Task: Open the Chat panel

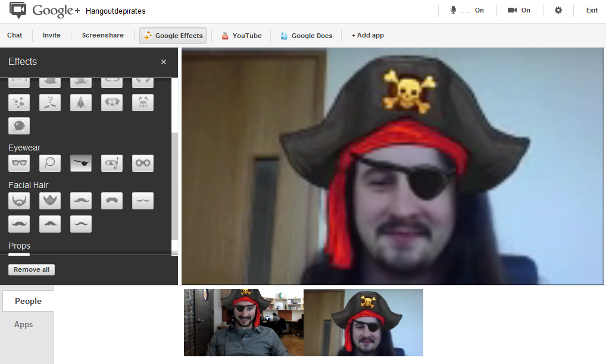Action: (x=15, y=35)
